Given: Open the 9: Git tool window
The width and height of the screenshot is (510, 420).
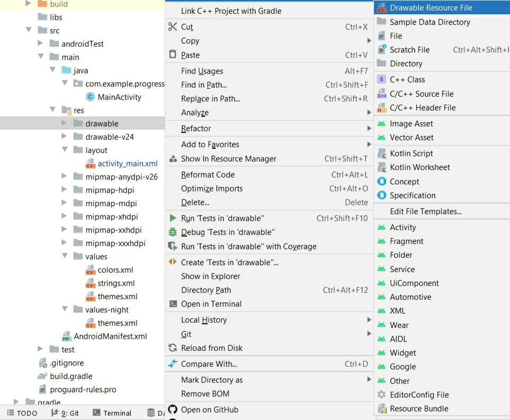Looking at the screenshot, I should pyautogui.click(x=65, y=413).
